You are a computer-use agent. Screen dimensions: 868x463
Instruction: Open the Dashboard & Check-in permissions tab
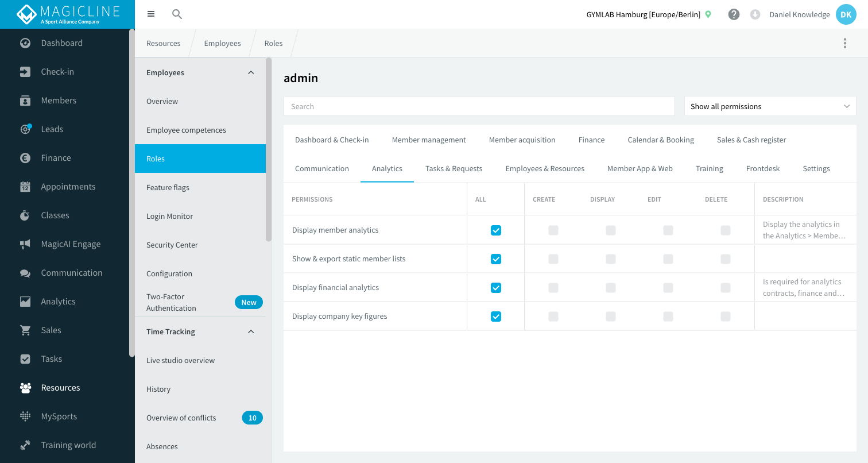[x=332, y=140]
